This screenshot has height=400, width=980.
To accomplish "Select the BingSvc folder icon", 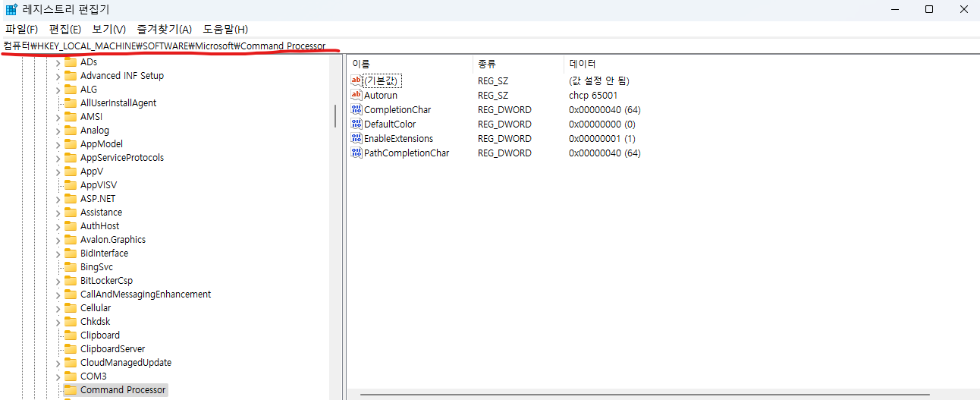I will (71, 267).
